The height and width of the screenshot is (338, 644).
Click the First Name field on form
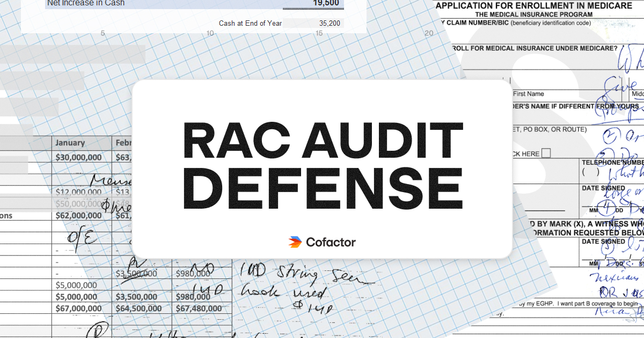click(529, 94)
